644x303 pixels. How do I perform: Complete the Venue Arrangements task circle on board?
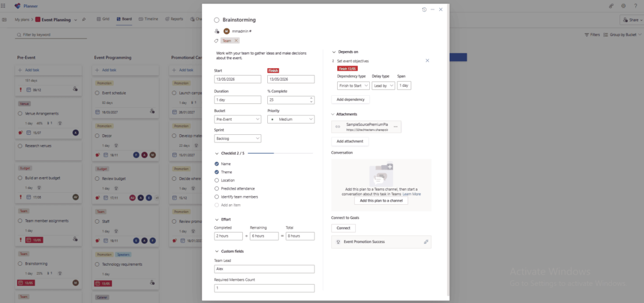pyautogui.click(x=20, y=113)
